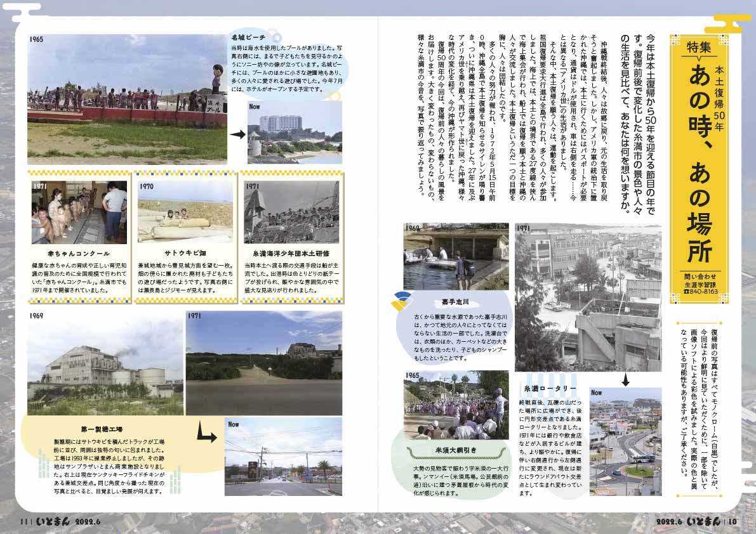Select the 赤ちゃんコンクール caption title

coord(79,253)
